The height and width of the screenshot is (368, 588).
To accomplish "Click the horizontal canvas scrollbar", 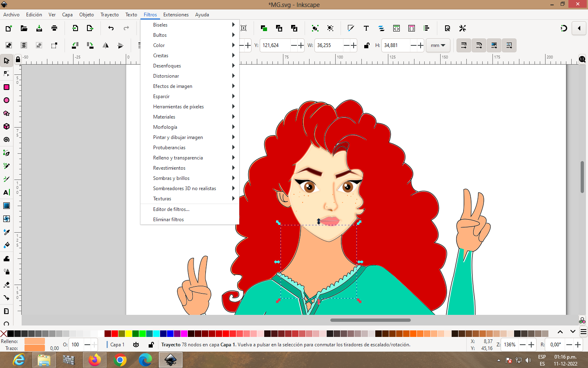I will coord(370,320).
